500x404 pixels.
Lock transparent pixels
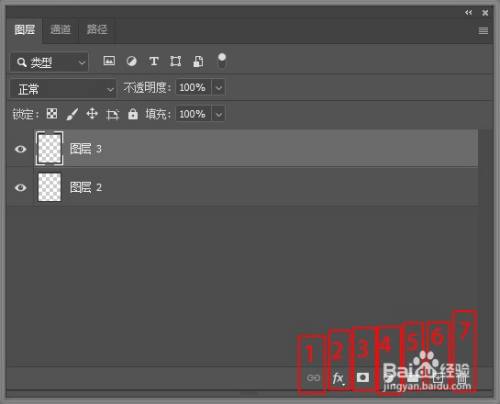pos(52,114)
